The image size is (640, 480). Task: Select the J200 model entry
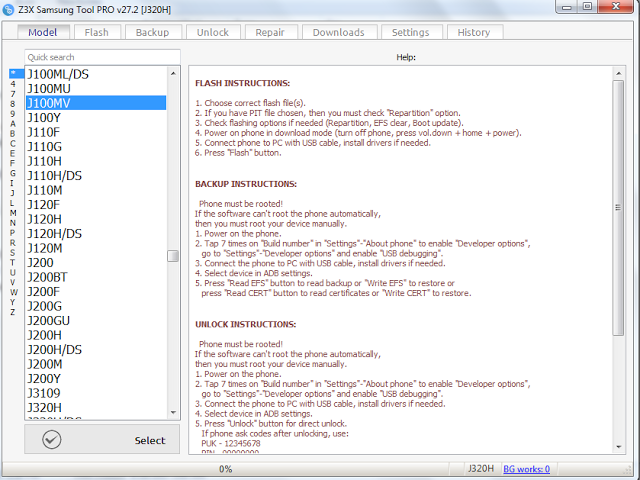click(96, 262)
